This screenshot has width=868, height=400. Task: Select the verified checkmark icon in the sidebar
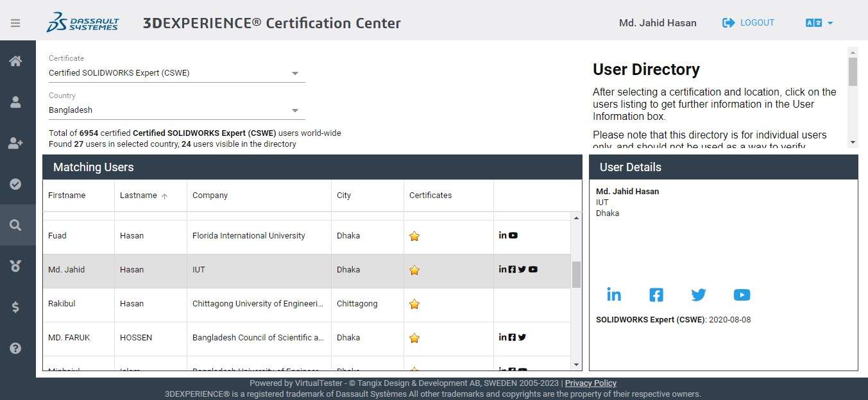point(15,184)
